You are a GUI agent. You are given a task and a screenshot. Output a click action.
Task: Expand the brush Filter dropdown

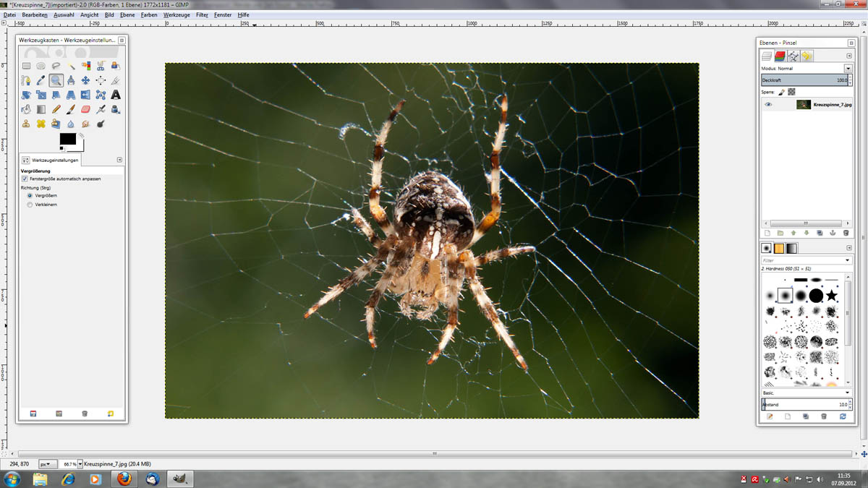point(848,260)
